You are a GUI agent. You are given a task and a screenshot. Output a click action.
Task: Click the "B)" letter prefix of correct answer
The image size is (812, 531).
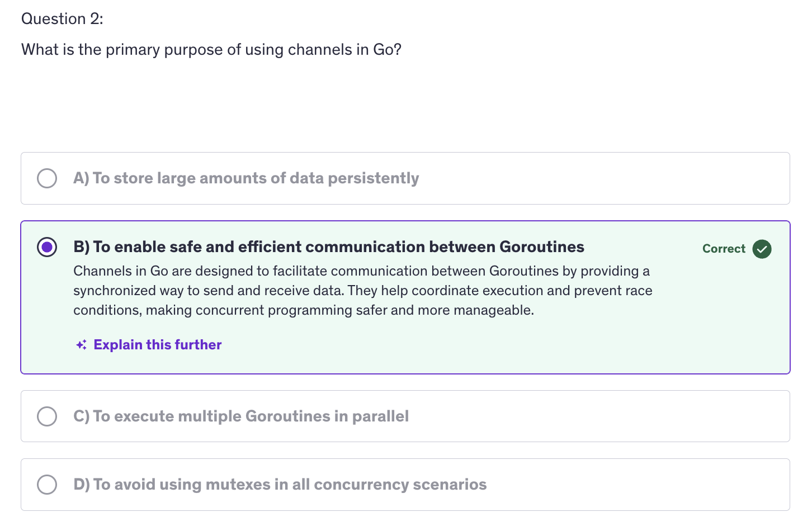[x=82, y=247]
